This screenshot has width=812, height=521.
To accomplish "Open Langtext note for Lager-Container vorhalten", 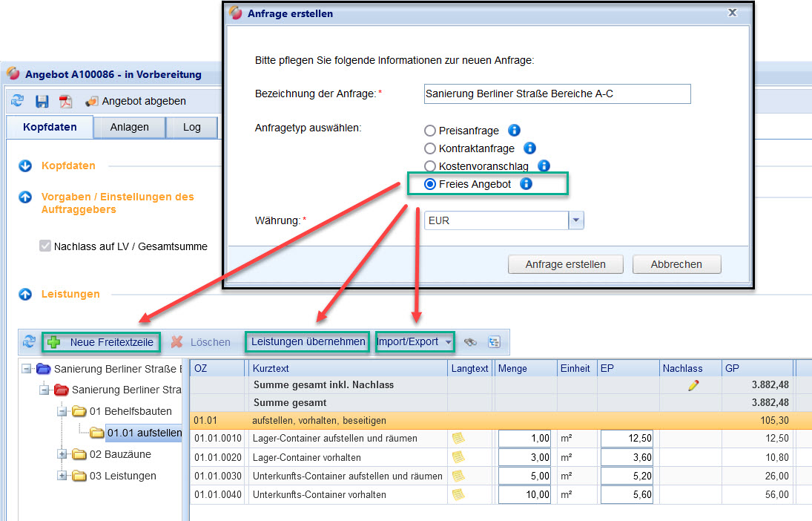I will pyautogui.click(x=458, y=457).
